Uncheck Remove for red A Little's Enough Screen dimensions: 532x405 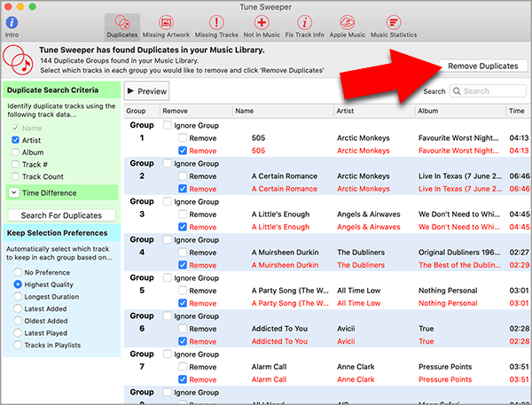(183, 227)
